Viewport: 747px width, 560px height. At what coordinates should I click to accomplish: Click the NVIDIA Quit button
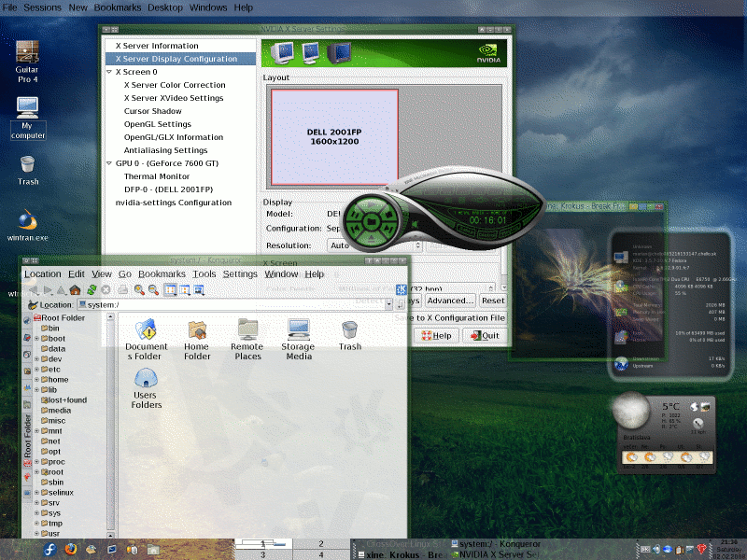[x=485, y=335]
